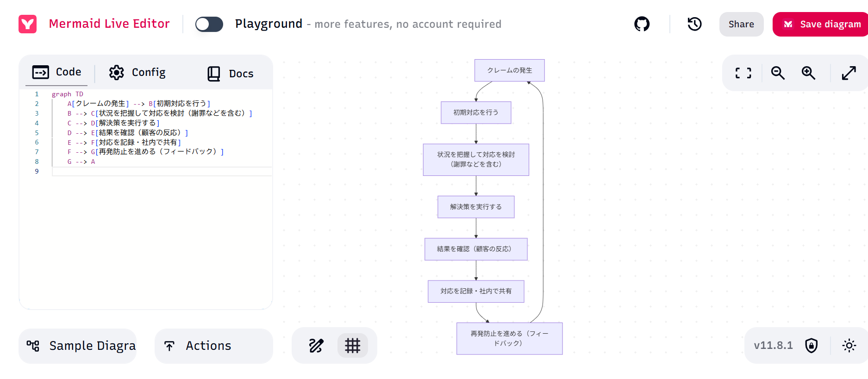Screen dimensions: 868x379
Task: Click the fit-to-screen brackets icon
Action: point(743,73)
